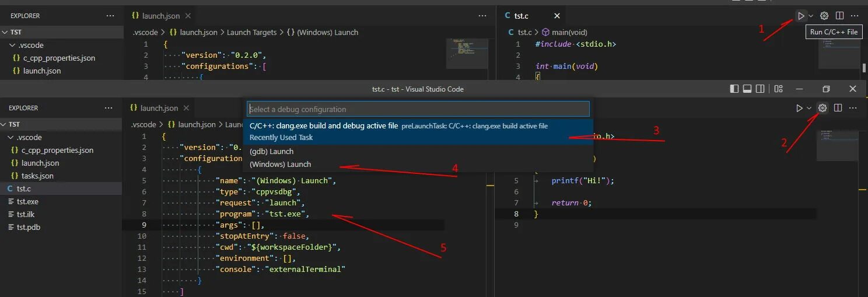Screen dimensions: 868x297
Task: Click the printf("Hi!") line in tst.c
Action: click(583, 180)
